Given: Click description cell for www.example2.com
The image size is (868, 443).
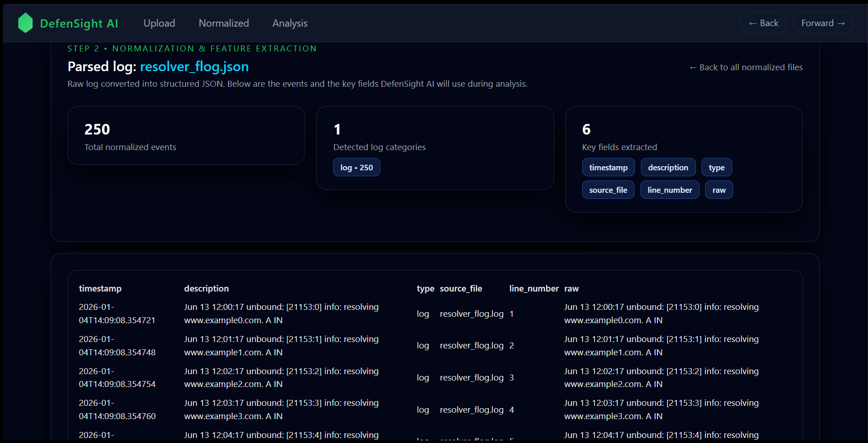Looking at the screenshot, I should point(281,377).
